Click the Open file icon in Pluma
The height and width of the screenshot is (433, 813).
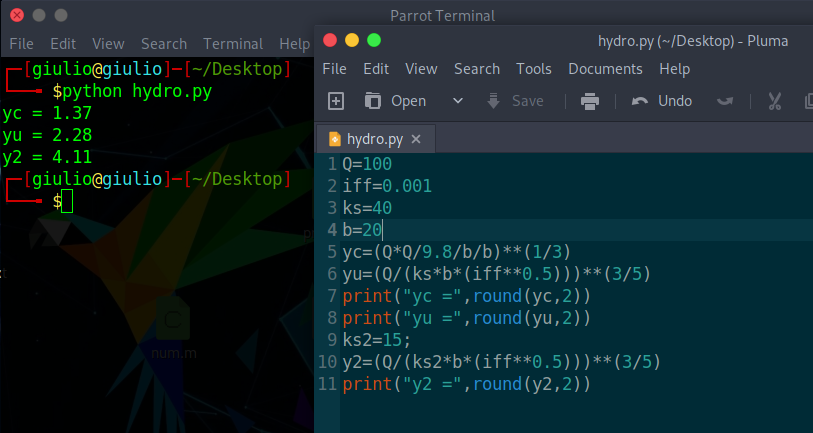tap(372, 101)
